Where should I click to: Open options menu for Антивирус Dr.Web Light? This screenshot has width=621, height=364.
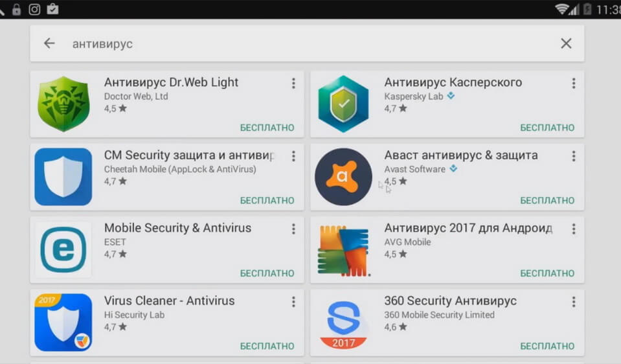tap(293, 83)
